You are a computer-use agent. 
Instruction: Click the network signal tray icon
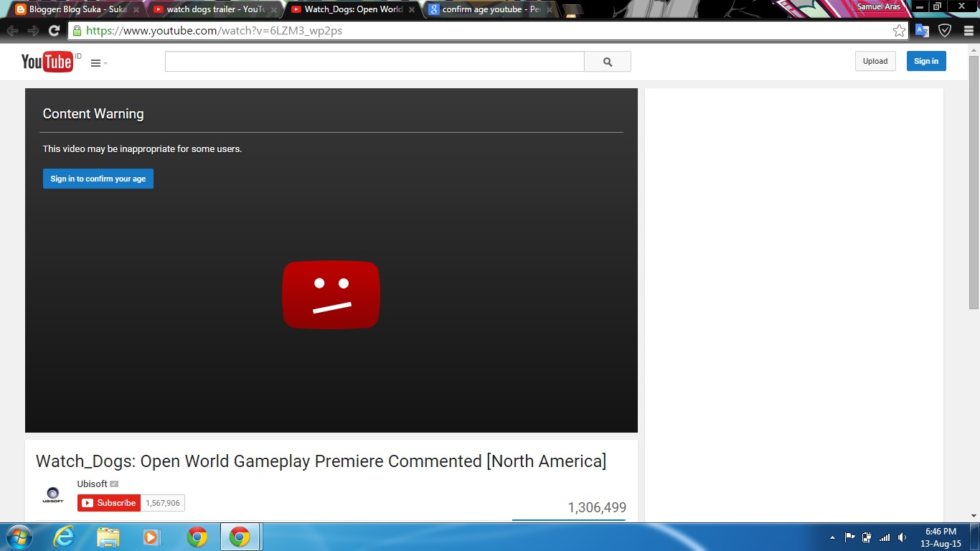point(885,537)
